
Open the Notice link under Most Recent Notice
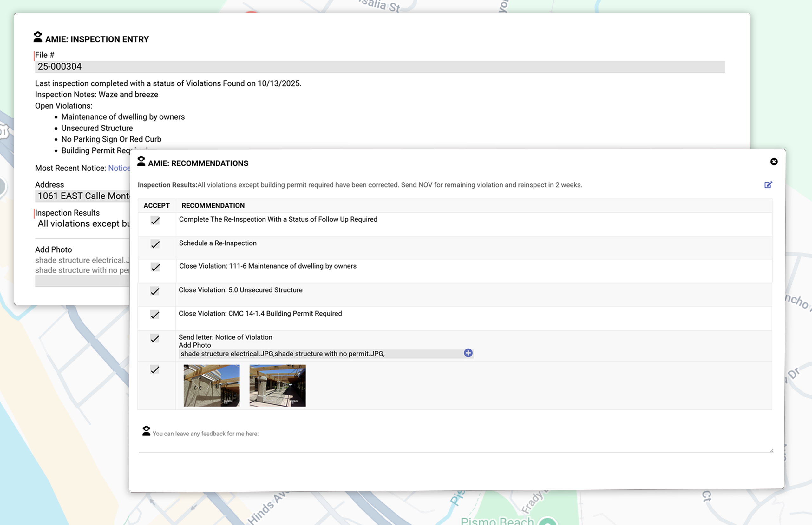(x=119, y=168)
